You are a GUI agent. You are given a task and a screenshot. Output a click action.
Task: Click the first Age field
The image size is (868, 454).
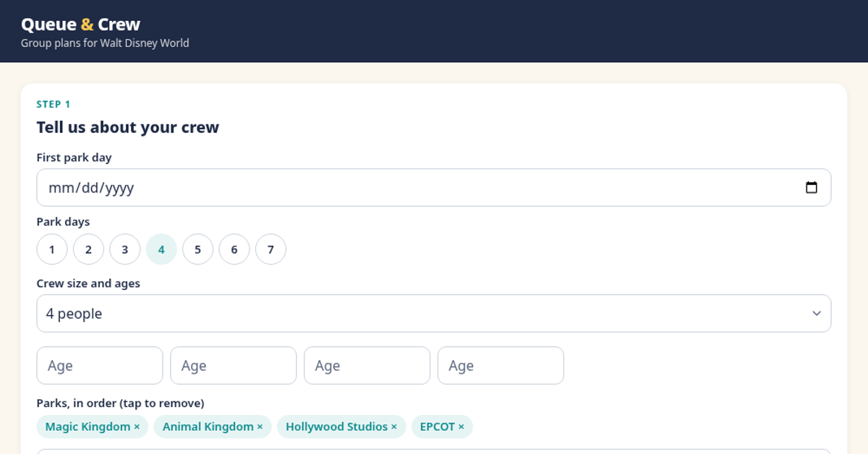[x=100, y=366]
